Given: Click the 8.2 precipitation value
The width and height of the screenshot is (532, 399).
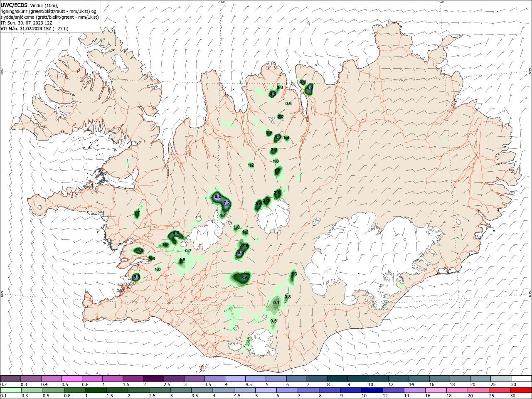Looking at the screenshot, I should (217, 196).
